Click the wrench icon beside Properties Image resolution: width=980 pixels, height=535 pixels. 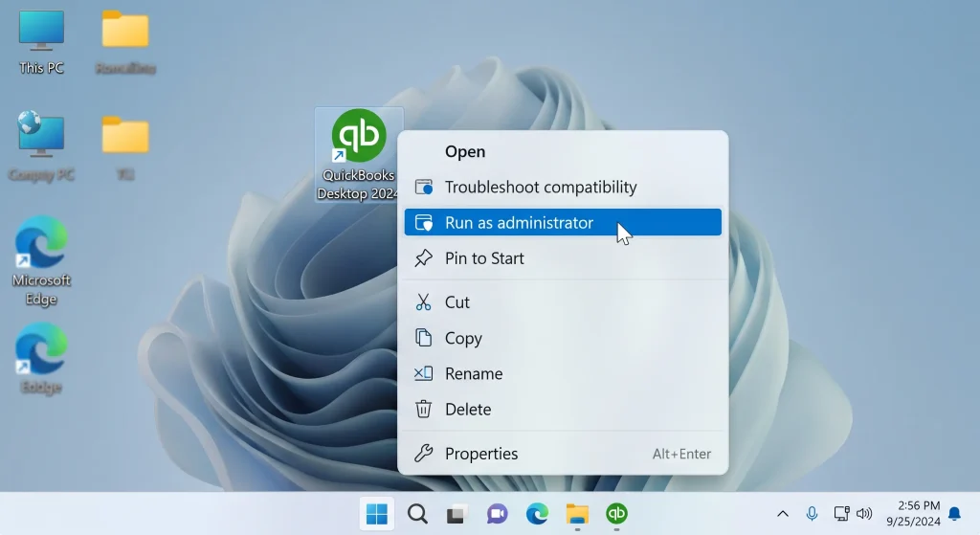tap(424, 454)
